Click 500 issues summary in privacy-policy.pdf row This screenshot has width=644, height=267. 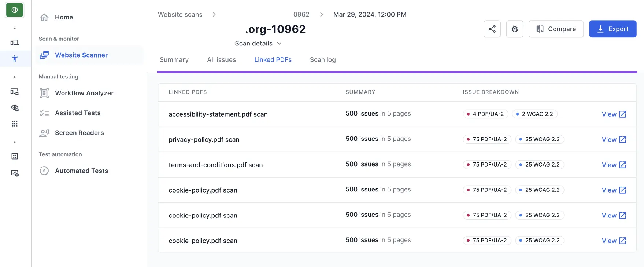pyautogui.click(x=378, y=139)
